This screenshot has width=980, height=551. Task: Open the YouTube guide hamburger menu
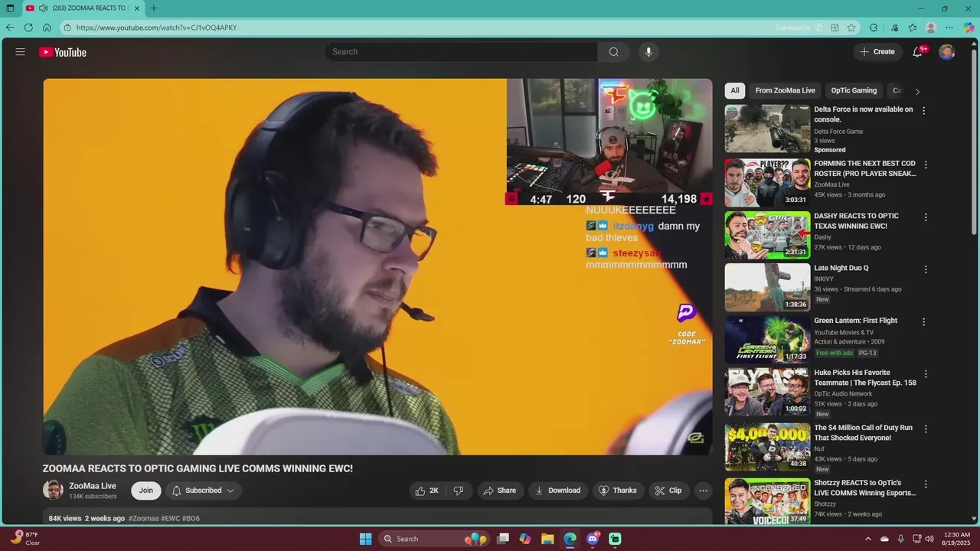pos(21,52)
